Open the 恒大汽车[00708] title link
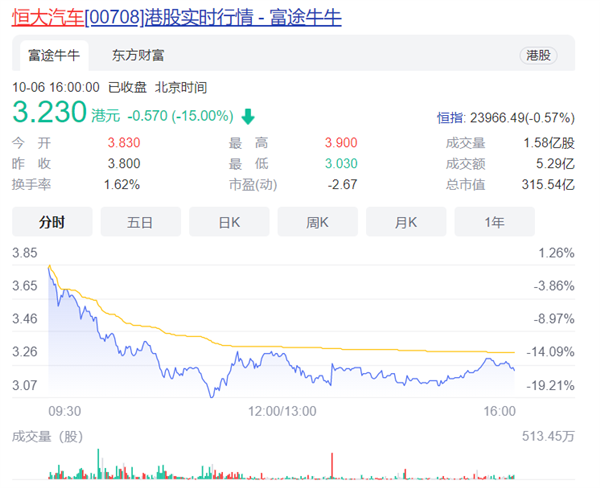This screenshot has height=488, width=600. pyautogui.click(x=176, y=18)
